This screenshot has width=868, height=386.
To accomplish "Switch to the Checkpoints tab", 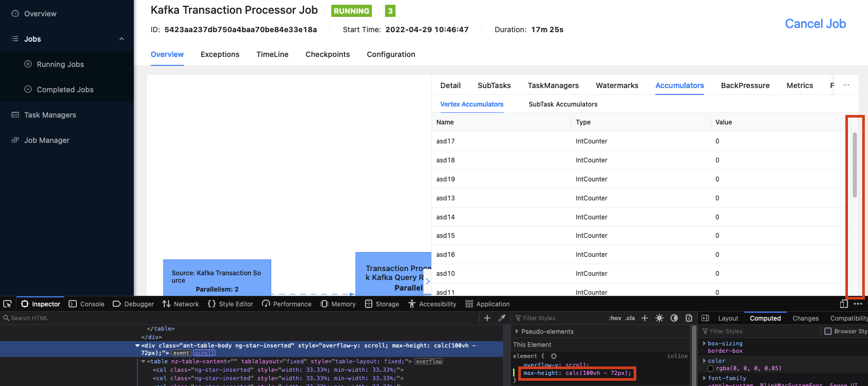I will click(x=328, y=54).
